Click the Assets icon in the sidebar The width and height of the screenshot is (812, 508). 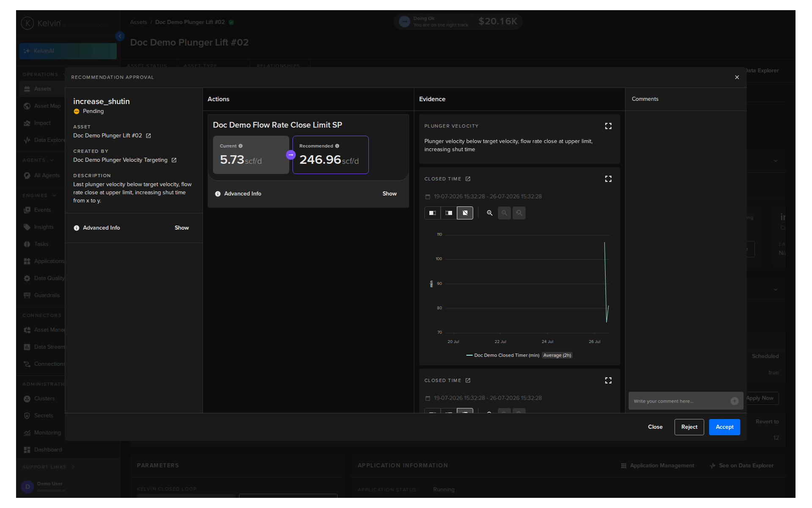click(x=27, y=89)
